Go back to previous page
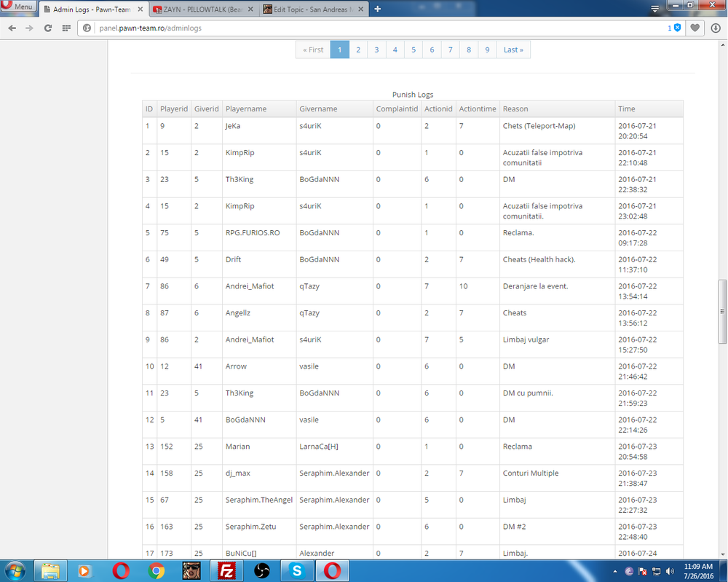 [12, 28]
